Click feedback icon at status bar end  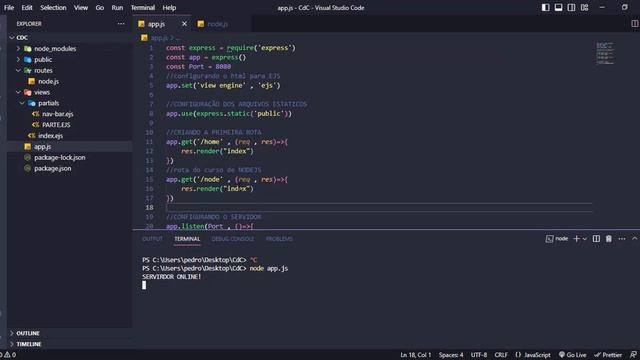[x=633, y=355]
